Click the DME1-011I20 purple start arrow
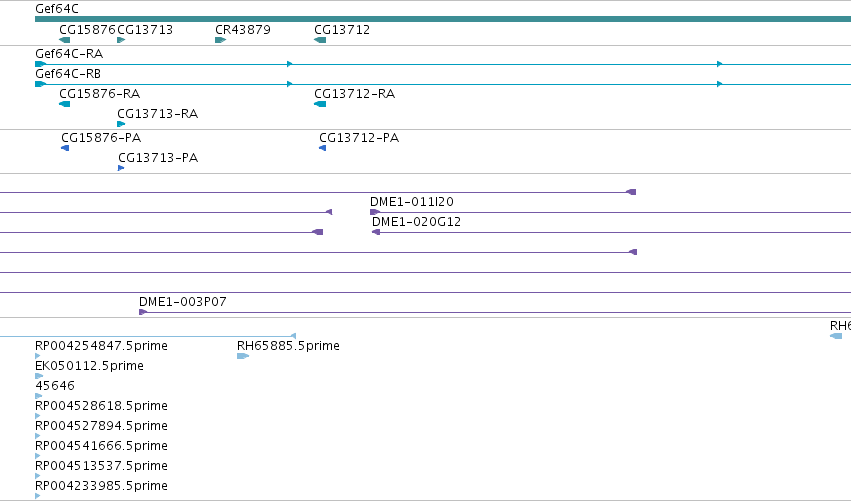 coord(375,212)
